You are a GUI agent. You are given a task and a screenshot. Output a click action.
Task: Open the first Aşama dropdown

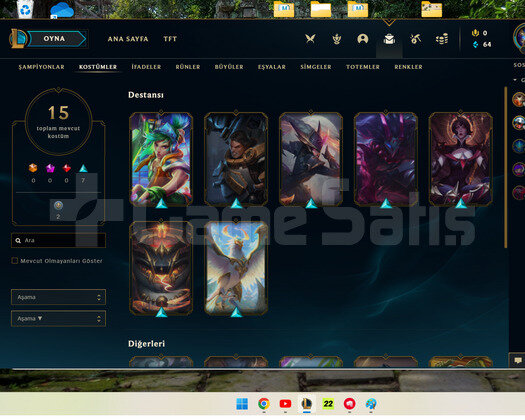[58, 297]
